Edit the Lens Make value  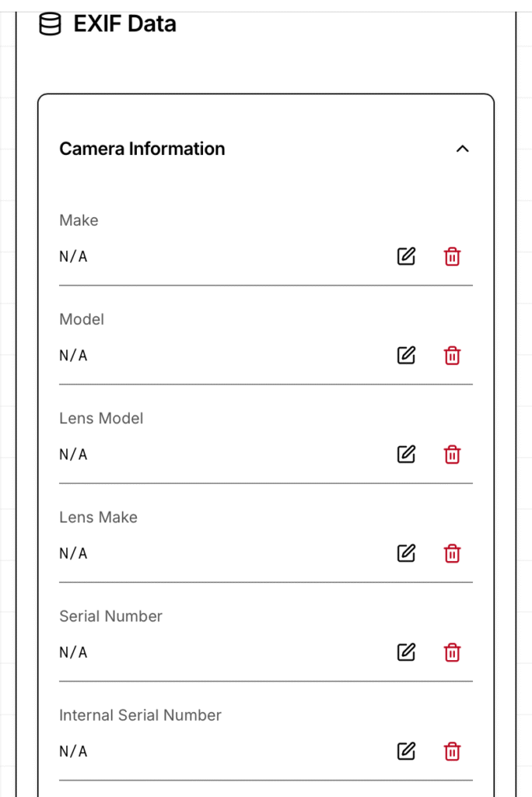[406, 553]
